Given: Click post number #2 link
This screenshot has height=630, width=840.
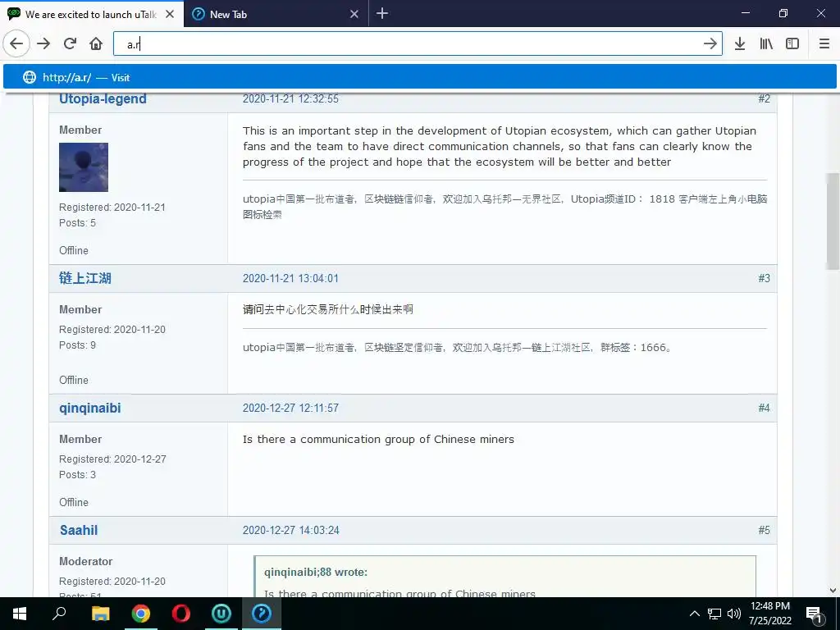Looking at the screenshot, I should pos(764,98).
